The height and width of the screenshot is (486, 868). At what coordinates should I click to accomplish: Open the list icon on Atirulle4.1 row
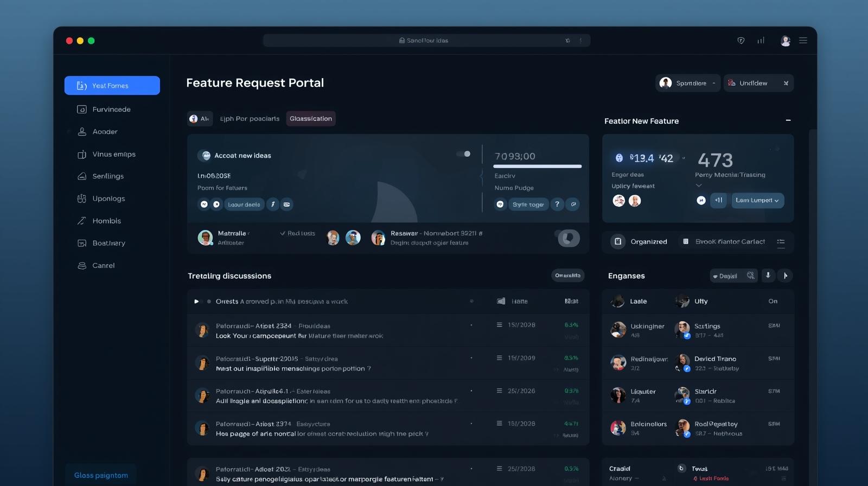click(x=499, y=391)
